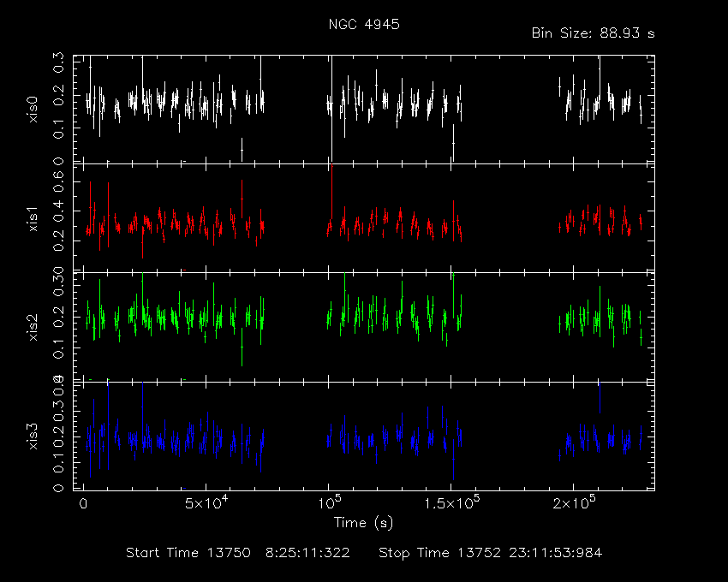Click the 0.6 tick label on xis1 axis
This screenshot has height=582, width=728.
point(58,182)
